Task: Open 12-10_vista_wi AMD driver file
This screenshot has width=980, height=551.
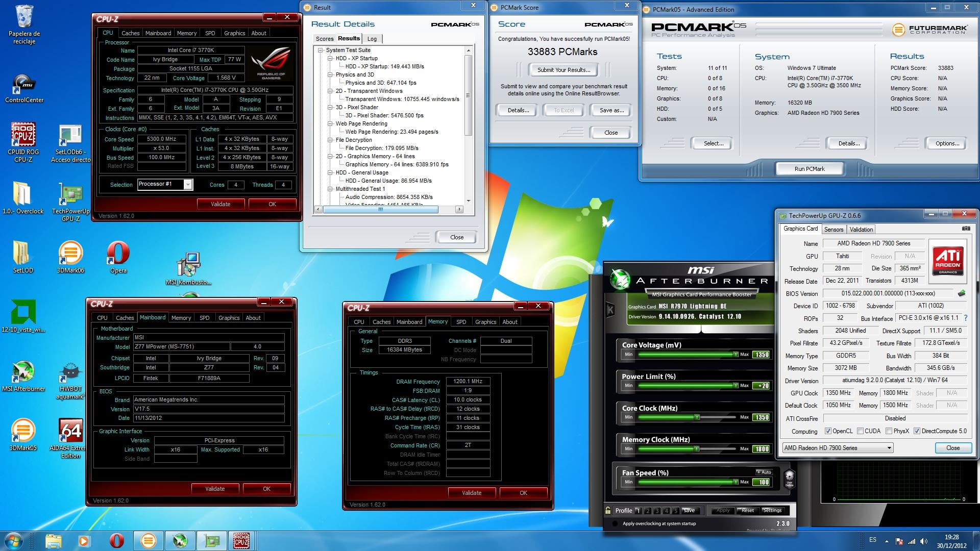Action: 23,316
